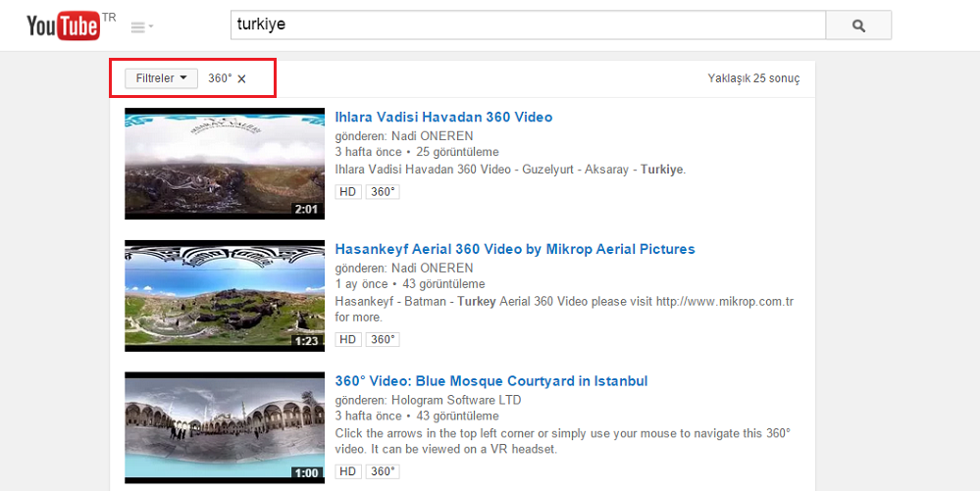Click HD badge on Hasankeyf result
The height and width of the screenshot is (491, 980).
pyautogui.click(x=347, y=339)
